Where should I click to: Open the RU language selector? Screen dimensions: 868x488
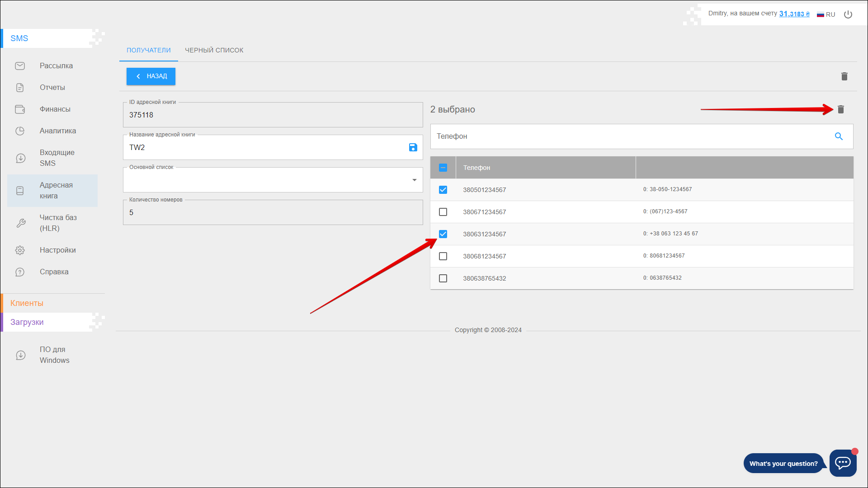coord(826,14)
